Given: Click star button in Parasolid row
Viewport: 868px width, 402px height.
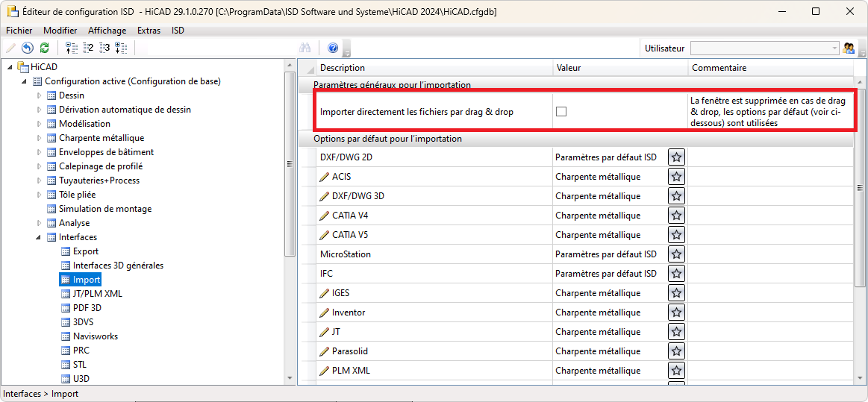Looking at the screenshot, I should point(676,351).
